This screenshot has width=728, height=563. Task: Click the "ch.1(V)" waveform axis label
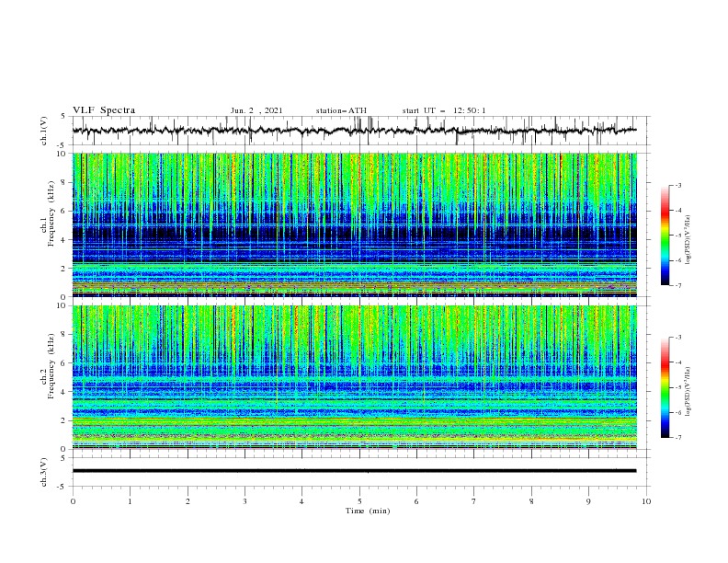click(x=44, y=131)
